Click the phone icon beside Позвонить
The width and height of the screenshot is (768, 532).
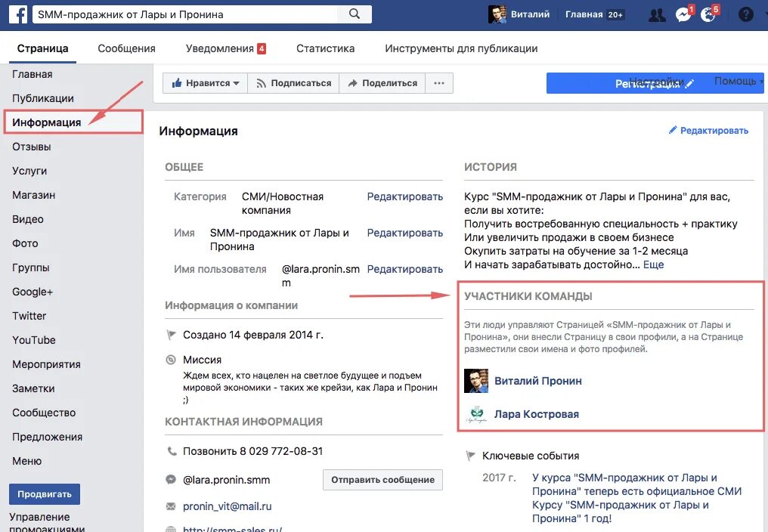172,450
